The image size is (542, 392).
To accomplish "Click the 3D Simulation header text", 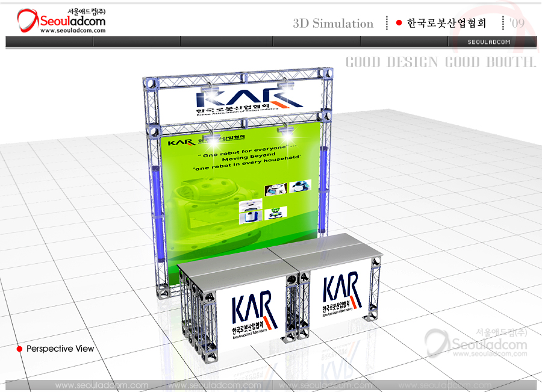I will tap(333, 23).
